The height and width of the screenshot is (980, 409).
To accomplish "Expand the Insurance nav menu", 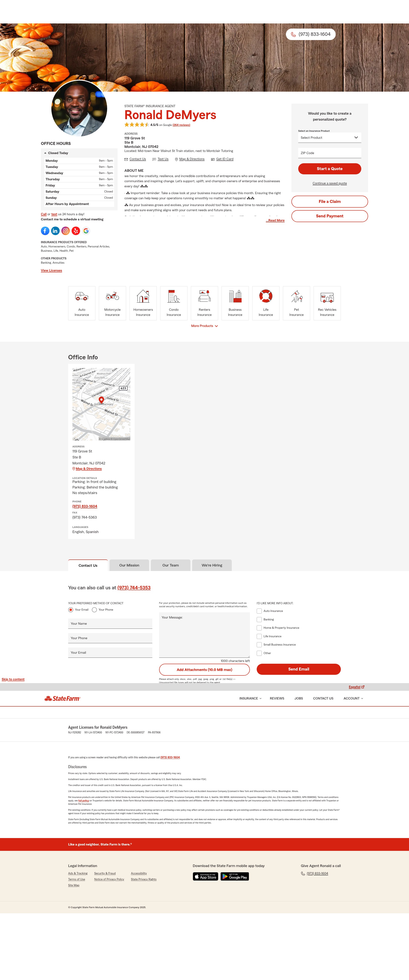I will 251,698.
